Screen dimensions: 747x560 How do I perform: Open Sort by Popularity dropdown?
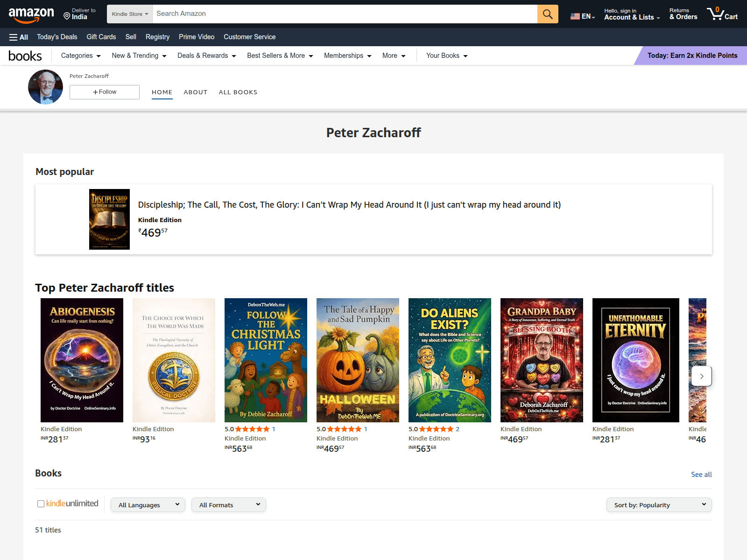click(659, 505)
